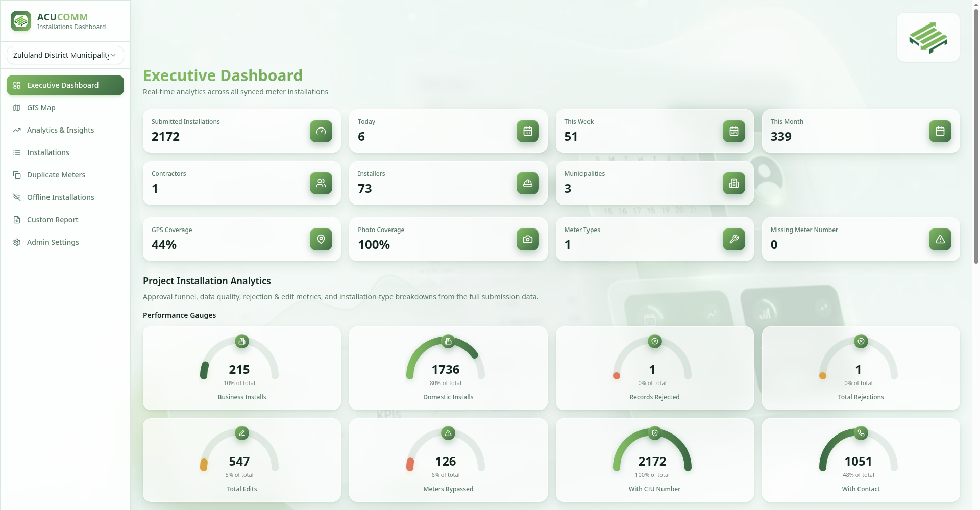Click the shield icon on With CIU Number gauge

coord(655,433)
